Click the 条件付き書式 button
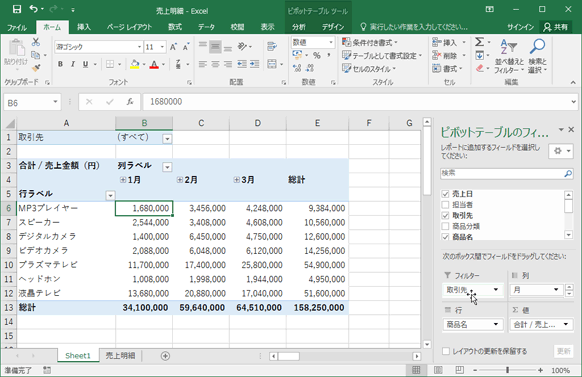The image size is (582, 377). pyautogui.click(x=370, y=42)
